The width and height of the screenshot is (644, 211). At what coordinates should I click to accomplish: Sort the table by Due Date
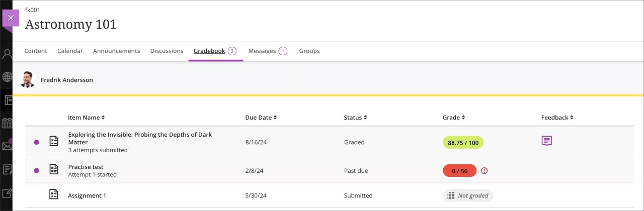click(261, 118)
